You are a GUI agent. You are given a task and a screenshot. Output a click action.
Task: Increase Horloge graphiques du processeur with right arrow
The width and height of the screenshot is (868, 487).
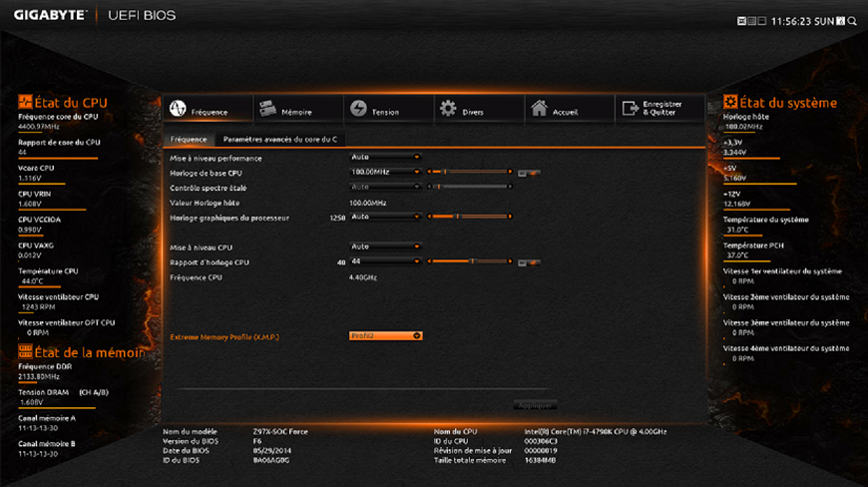(x=510, y=217)
